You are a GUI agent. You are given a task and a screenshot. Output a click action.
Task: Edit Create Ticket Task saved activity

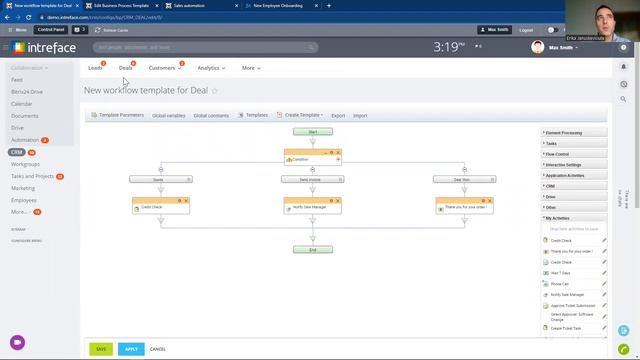(x=604, y=328)
